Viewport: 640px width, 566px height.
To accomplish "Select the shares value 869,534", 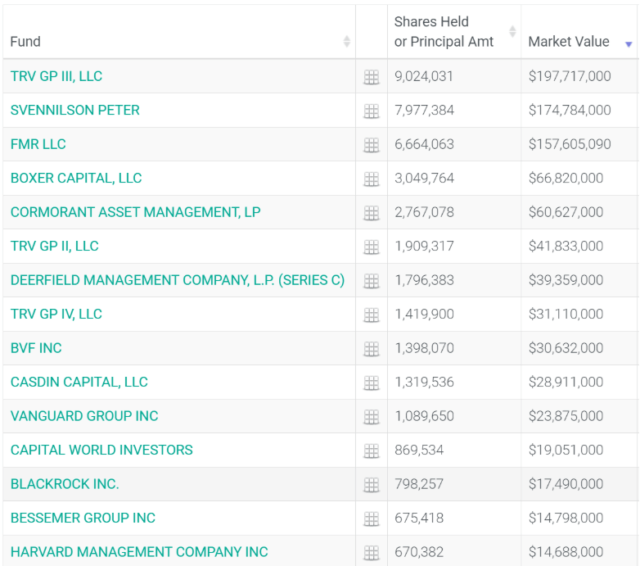I will pos(419,450).
